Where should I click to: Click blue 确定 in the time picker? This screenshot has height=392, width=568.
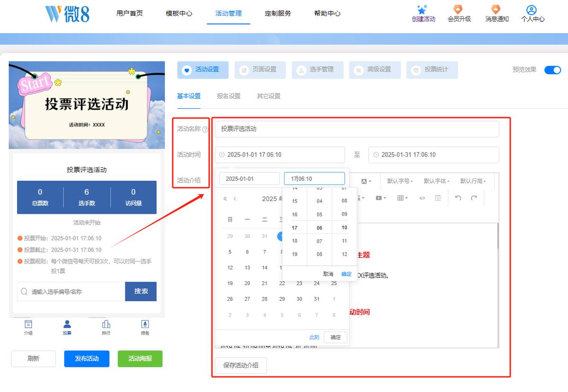(346, 274)
